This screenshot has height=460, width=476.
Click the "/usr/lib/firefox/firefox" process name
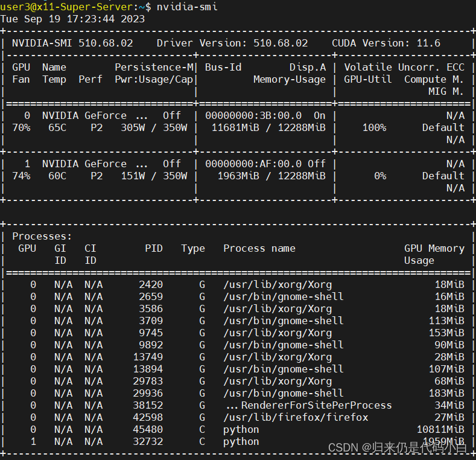click(296, 418)
